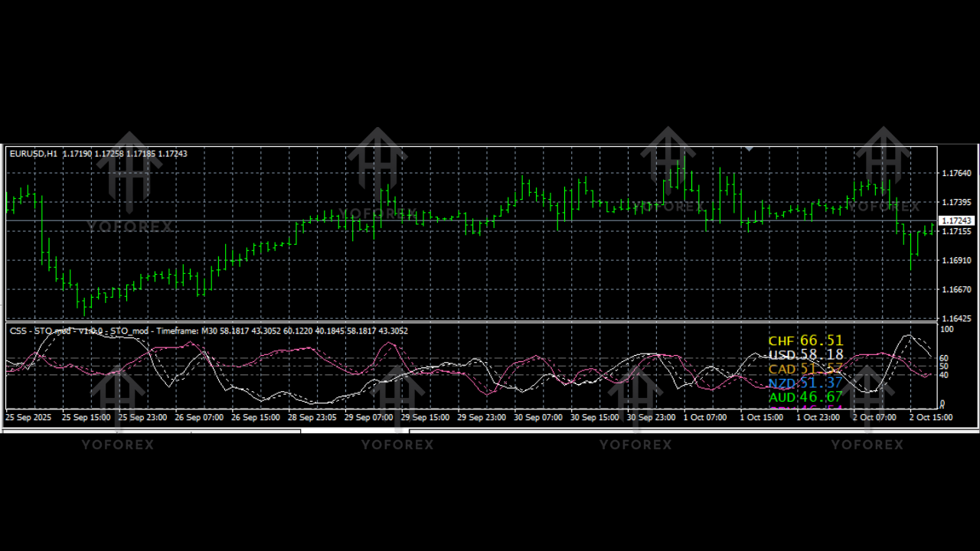The image size is (980, 551).
Task: Select the 25 Sep 2025 date label
Action: point(28,418)
